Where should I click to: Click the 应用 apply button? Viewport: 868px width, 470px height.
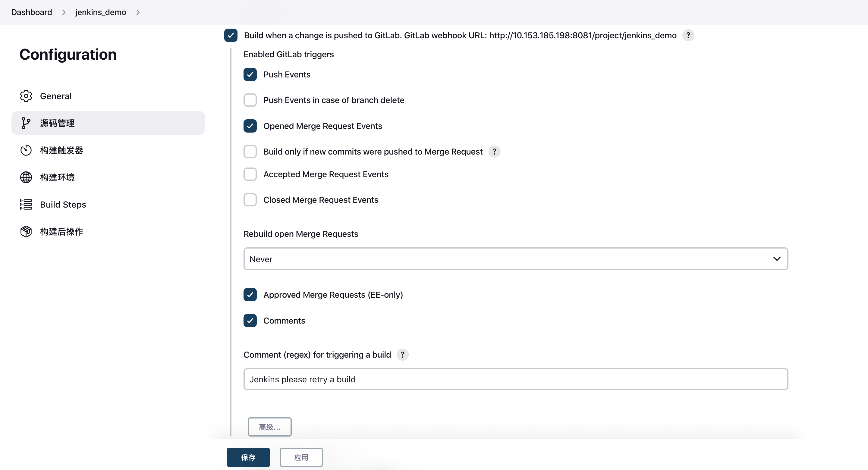(x=301, y=457)
